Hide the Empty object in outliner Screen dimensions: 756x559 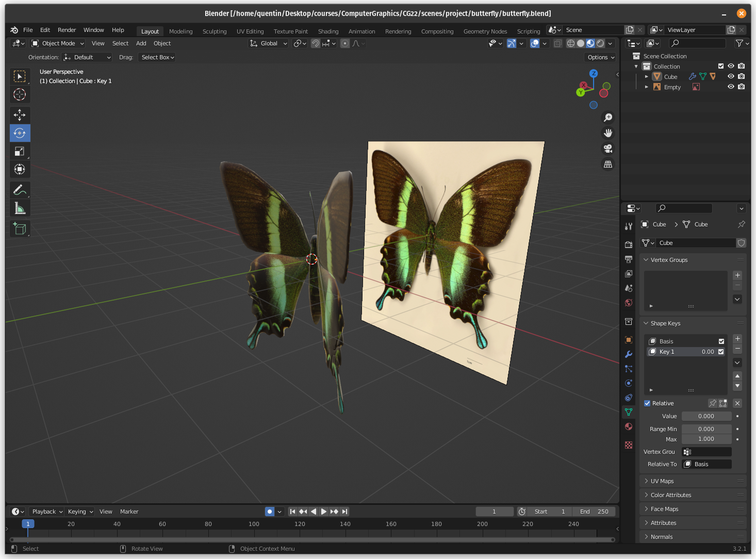[731, 87]
